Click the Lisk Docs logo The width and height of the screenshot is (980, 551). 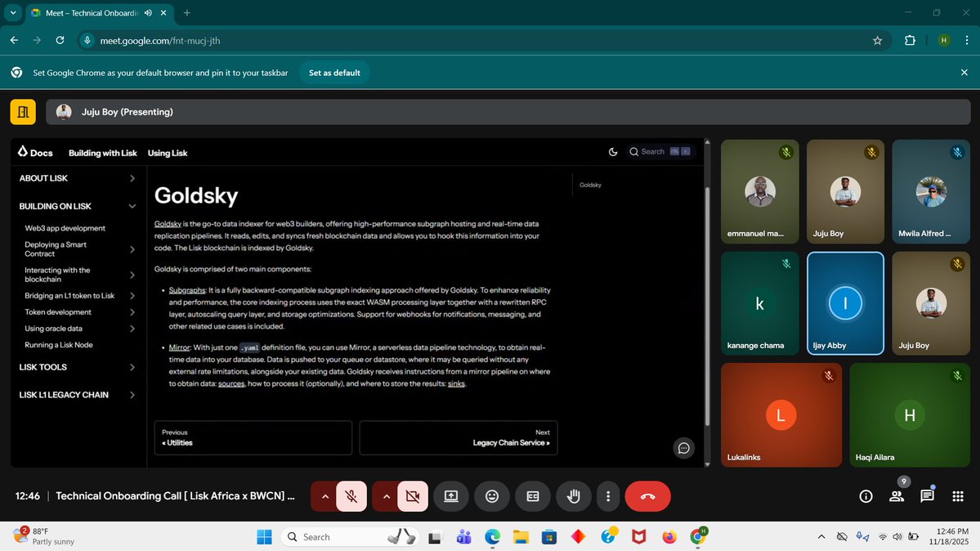tap(35, 152)
